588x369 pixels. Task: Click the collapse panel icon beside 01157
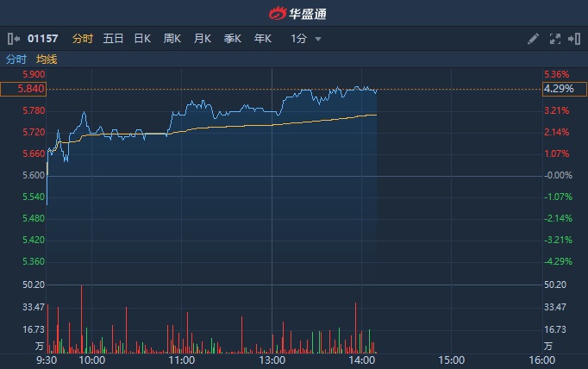click(13, 39)
